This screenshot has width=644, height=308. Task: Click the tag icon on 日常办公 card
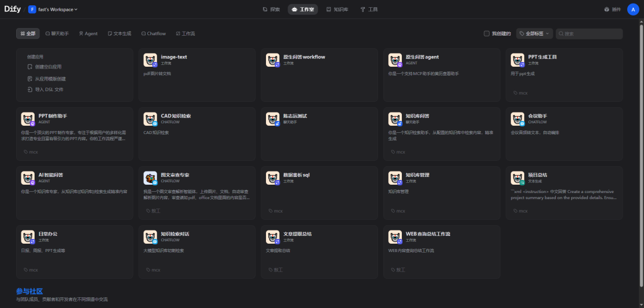point(26,270)
